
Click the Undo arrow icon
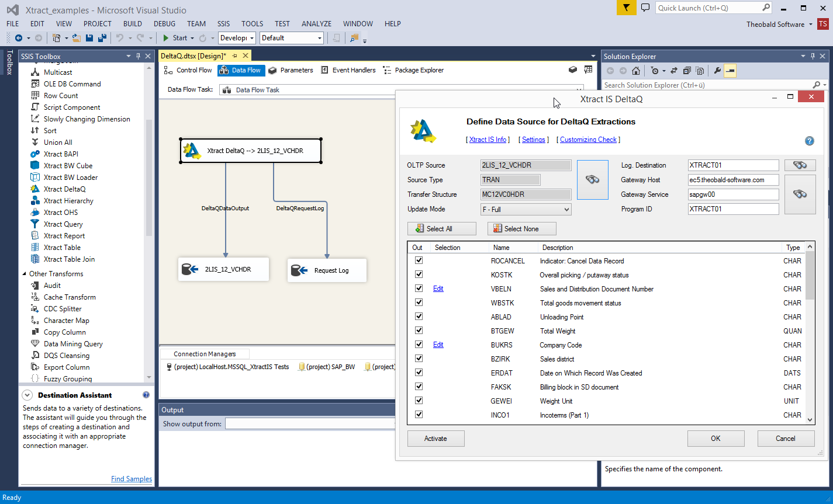point(119,38)
